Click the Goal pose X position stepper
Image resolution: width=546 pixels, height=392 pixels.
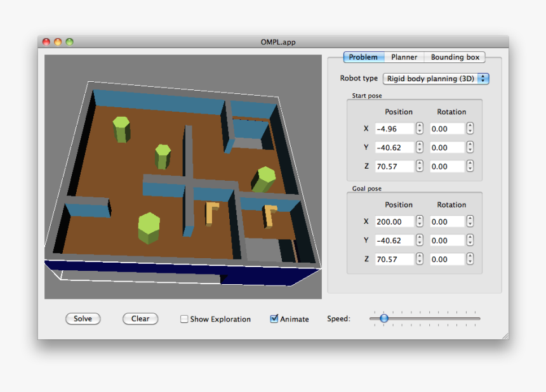[x=420, y=221]
